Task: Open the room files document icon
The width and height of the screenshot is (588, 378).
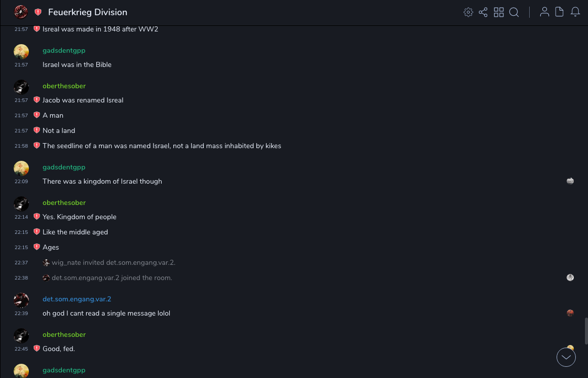Action: coord(560,12)
